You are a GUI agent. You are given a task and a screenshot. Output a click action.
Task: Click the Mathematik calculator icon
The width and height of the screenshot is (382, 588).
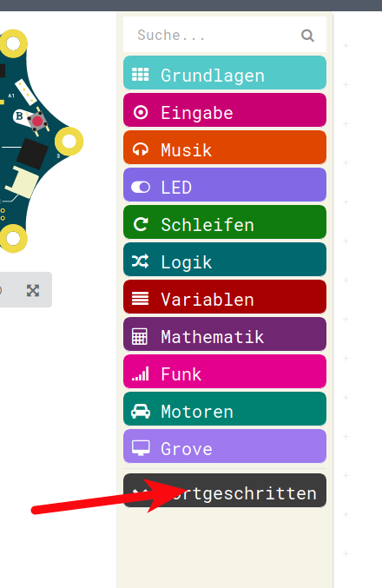pos(140,336)
